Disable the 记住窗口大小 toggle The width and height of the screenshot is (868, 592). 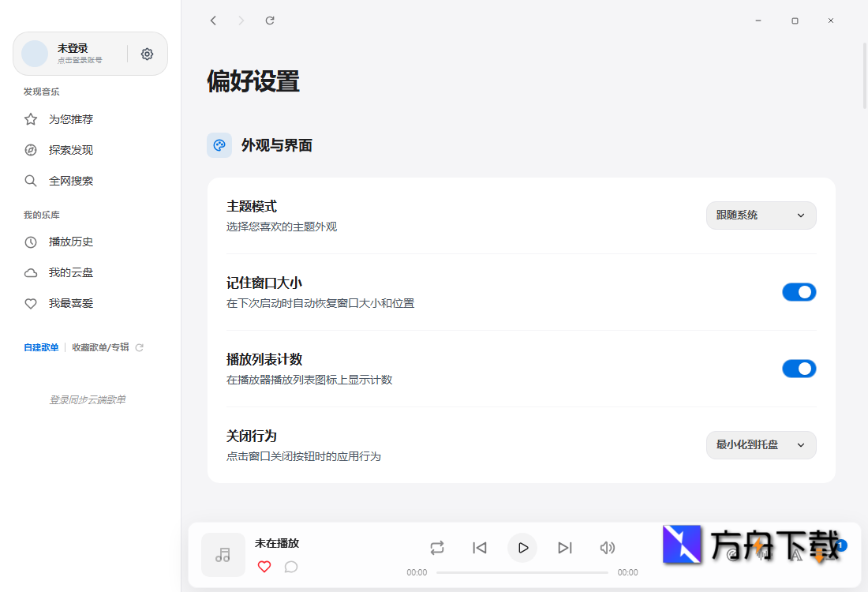[799, 291]
